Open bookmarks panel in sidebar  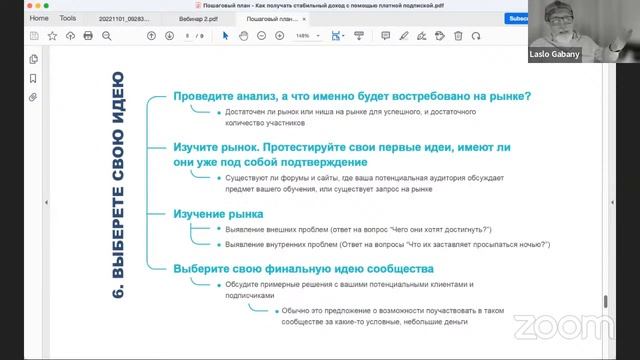click(x=33, y=78)
